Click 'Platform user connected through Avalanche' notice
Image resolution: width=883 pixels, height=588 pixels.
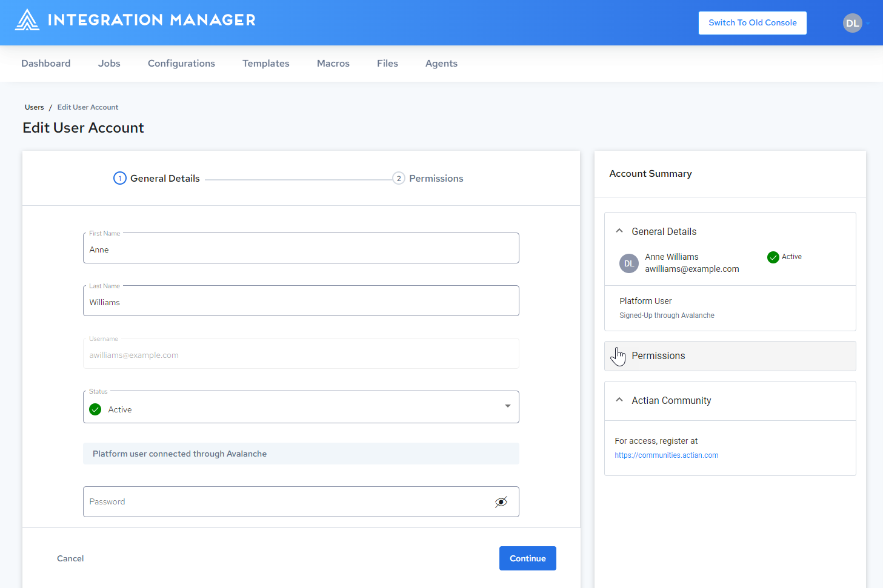(x=301, y=454)
